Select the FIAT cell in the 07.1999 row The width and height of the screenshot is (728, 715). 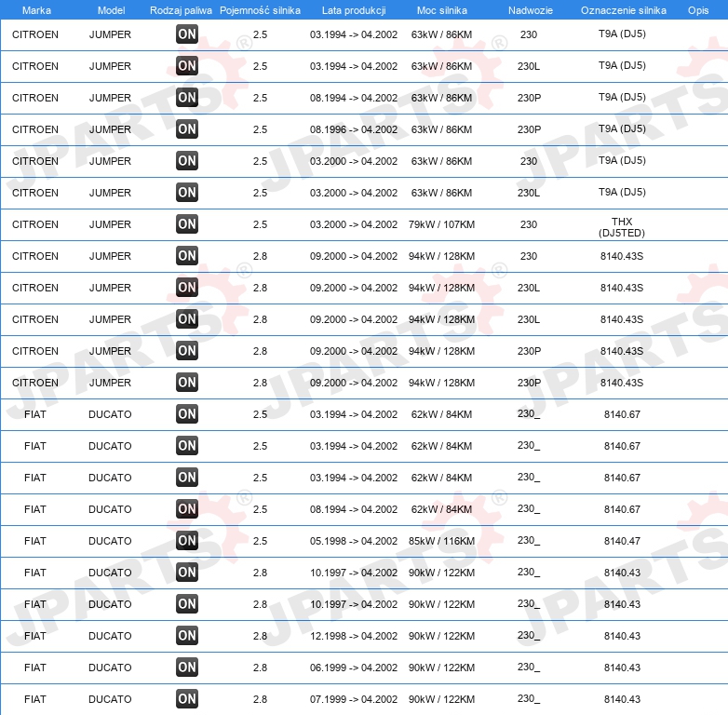coord(35,699)
